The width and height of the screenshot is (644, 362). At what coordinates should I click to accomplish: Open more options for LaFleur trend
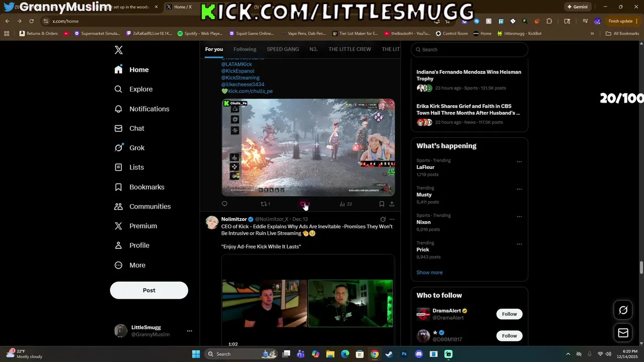click(519, 162)
